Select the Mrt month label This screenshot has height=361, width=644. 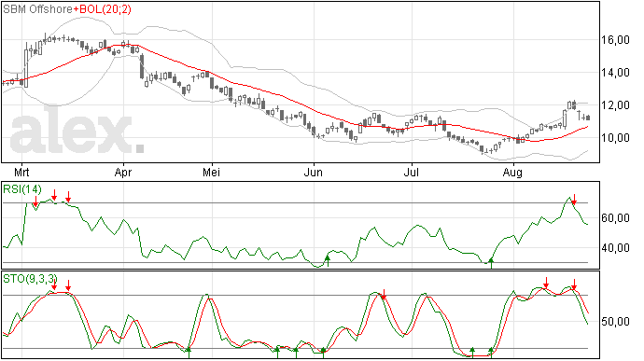point(21,172)
